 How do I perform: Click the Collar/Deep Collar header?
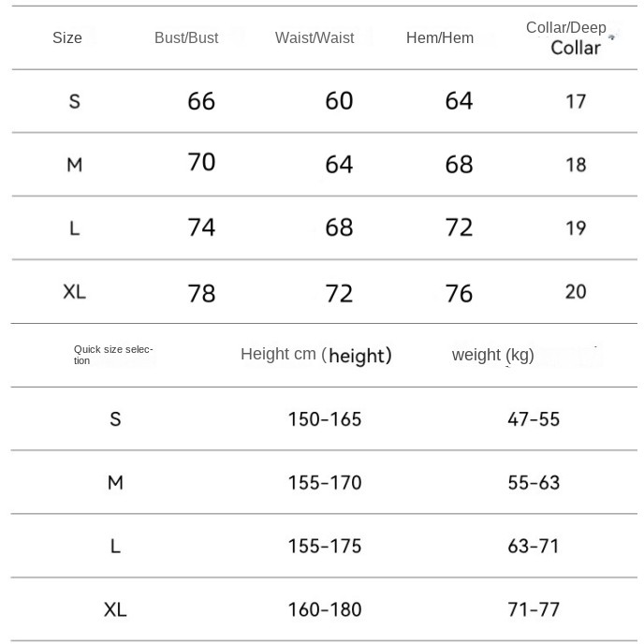click(x=569, y=37)
